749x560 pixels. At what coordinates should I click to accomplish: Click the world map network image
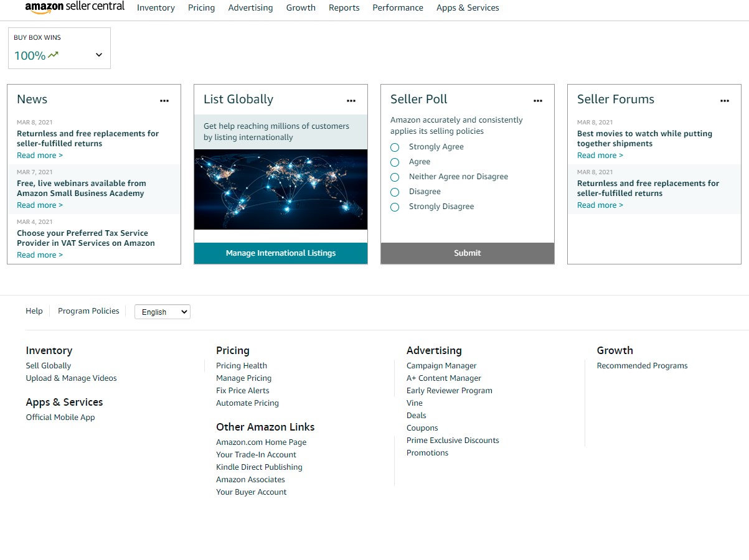[x=281, y=190]
